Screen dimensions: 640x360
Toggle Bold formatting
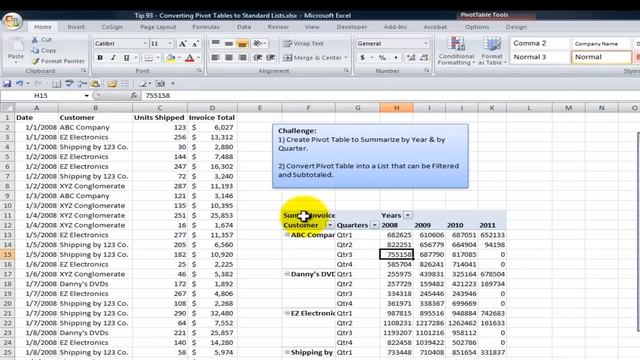pos(100,58)
